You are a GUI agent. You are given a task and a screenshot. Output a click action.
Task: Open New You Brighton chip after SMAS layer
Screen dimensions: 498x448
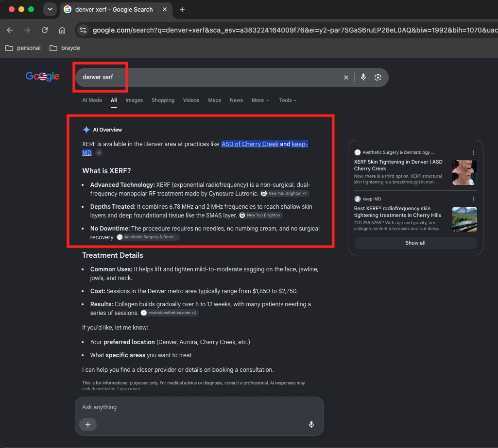[260, 215]
